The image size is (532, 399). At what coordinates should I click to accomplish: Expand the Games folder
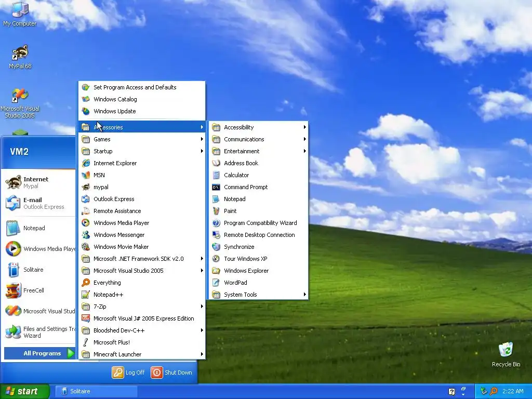coord(142,139)
